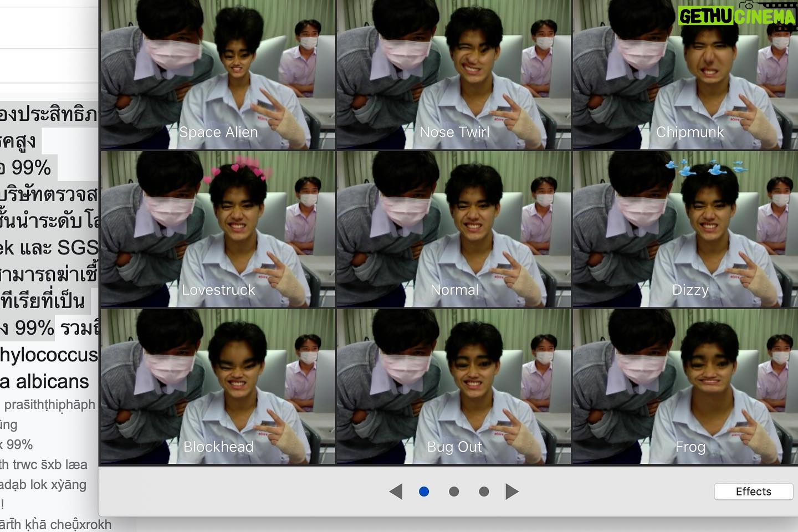Click 'ārth k̄ḥā cheụ̄̂xrokh' transliteration line
This screenshot has width=798, height=532.
[x=55, y=524]
